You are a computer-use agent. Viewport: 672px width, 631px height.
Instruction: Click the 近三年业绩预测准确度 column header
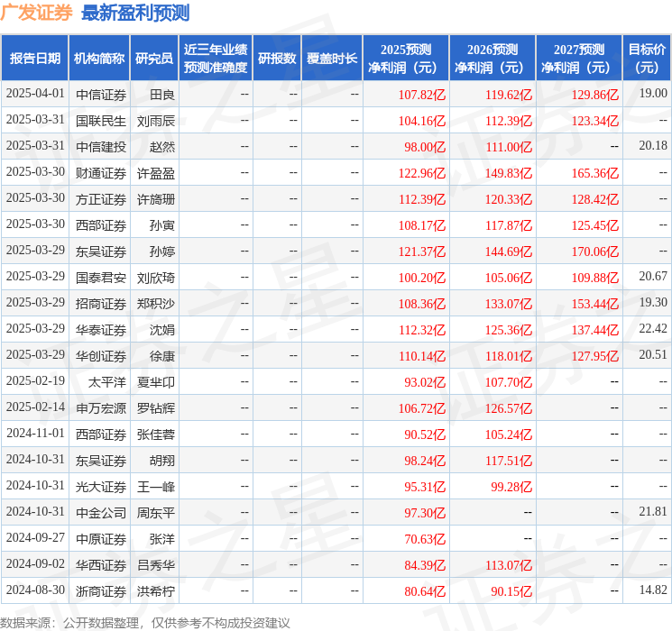coord(216,59)
